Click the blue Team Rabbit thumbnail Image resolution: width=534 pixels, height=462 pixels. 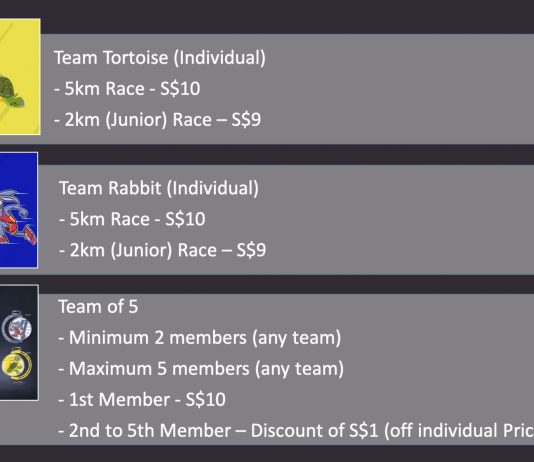tap(19, 210)
